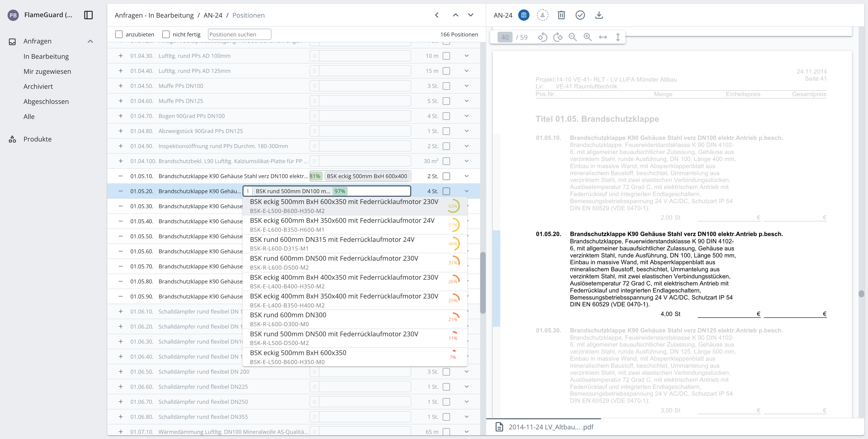The image size is (868, 439).
Task: Click the positions list scrollbar thumb
Action: tap(483, 282)
